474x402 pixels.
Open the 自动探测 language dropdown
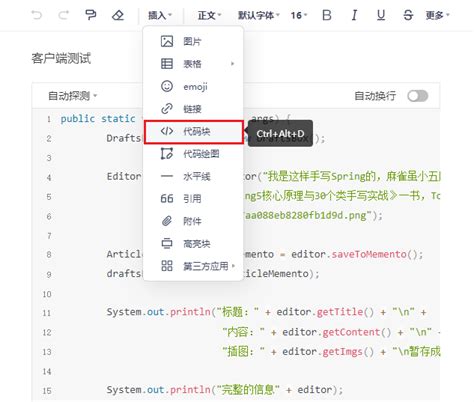pos(72,96)
